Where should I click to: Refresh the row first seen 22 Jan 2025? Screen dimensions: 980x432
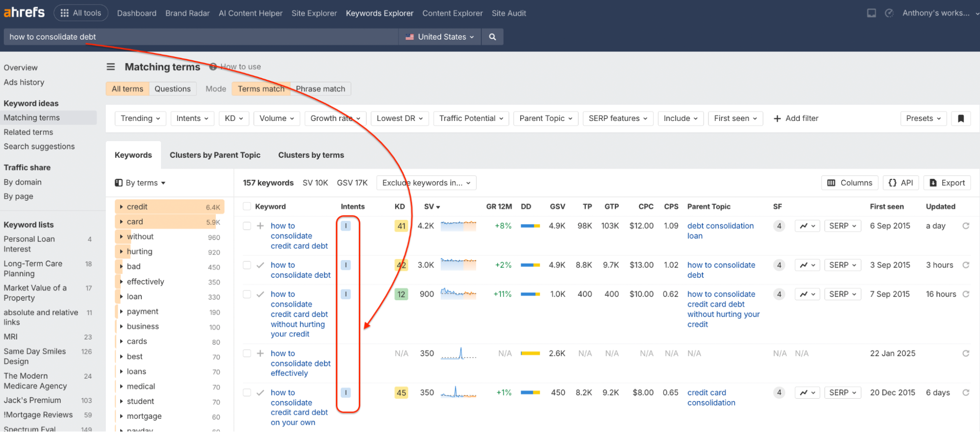[966, 354]
